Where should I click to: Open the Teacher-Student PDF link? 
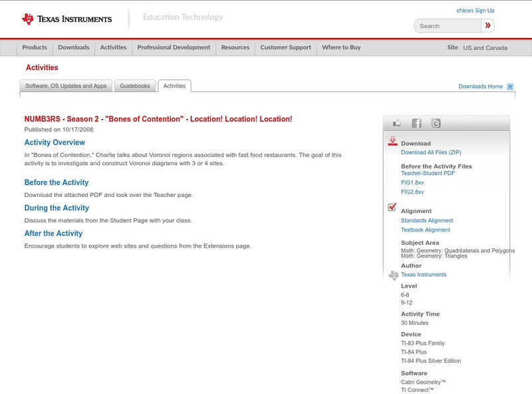click(x=428, y=173)
